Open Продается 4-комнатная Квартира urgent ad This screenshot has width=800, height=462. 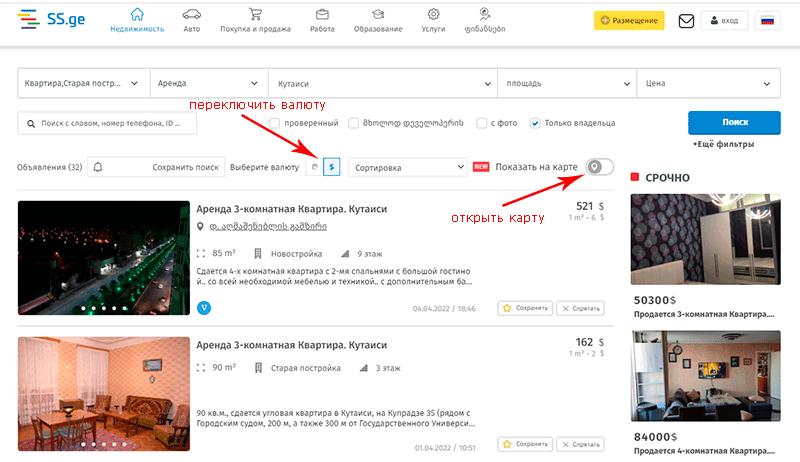pyautogui.click(x=704, y=451)
